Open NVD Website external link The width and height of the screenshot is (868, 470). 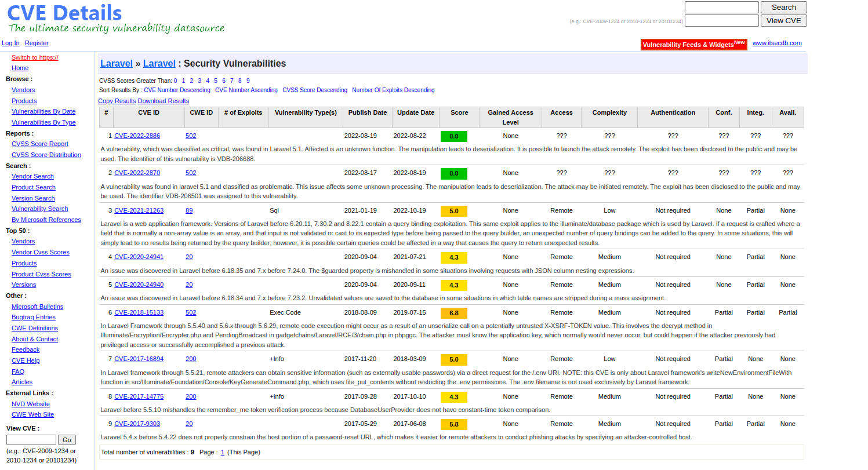[x=31, y=404]
